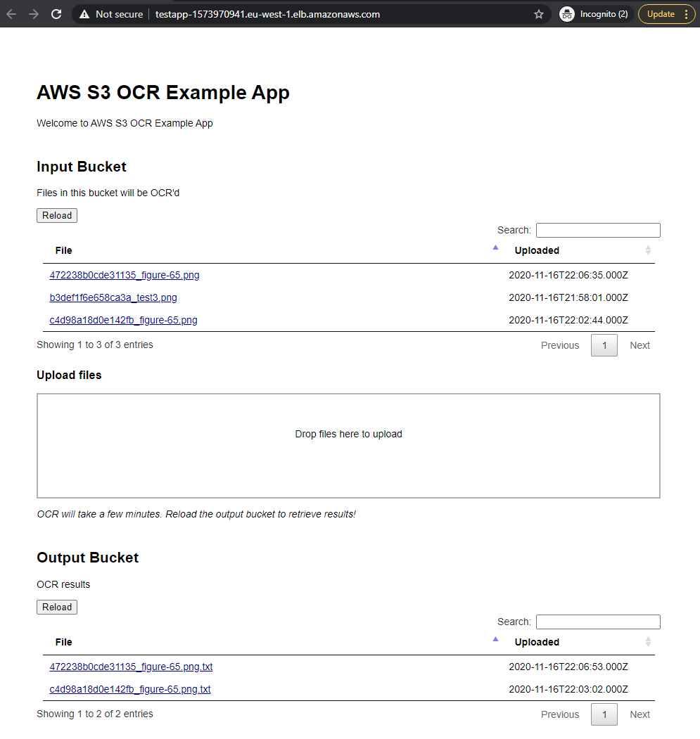Click the 'Upload files' heading
Image resolution: width=700 pixels, height=739 pixels.
tap(69, 375)
